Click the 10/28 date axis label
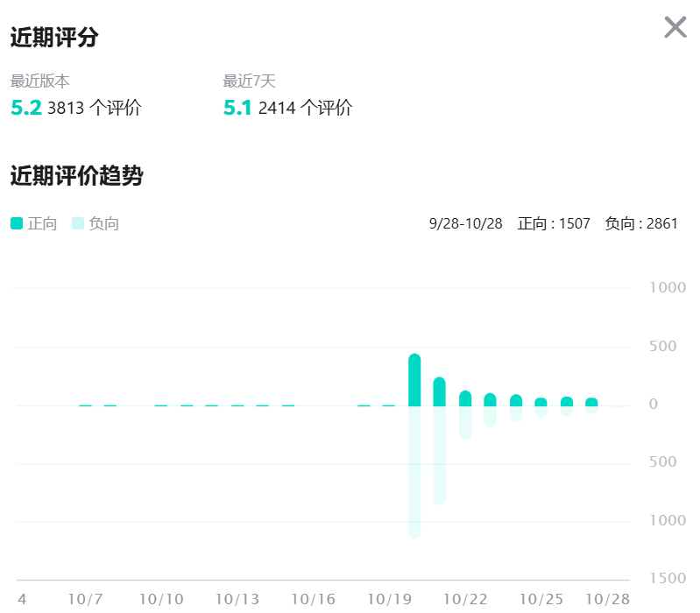This screenshot has height=613, width=700. pyautogui.click(x=608, y=599)
